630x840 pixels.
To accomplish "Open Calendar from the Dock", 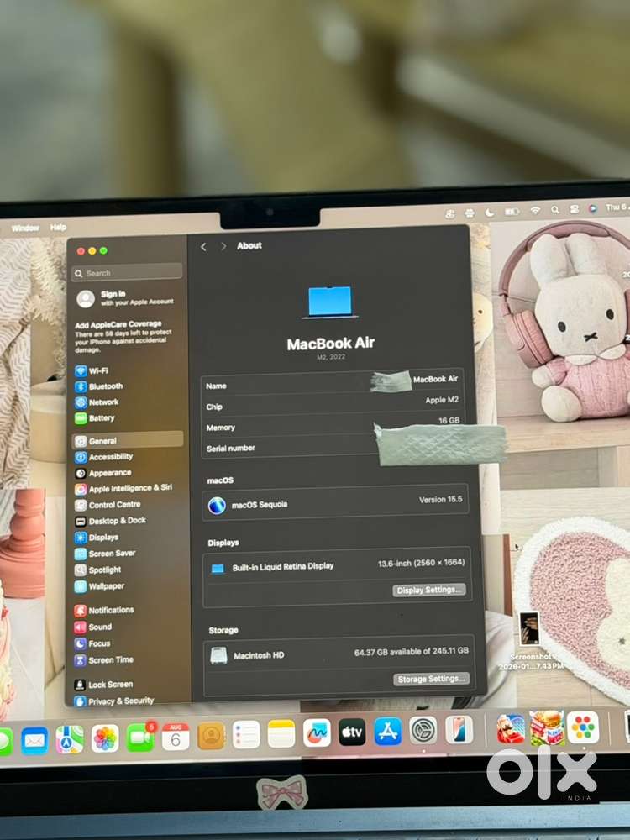I will [x=176, y=737].
